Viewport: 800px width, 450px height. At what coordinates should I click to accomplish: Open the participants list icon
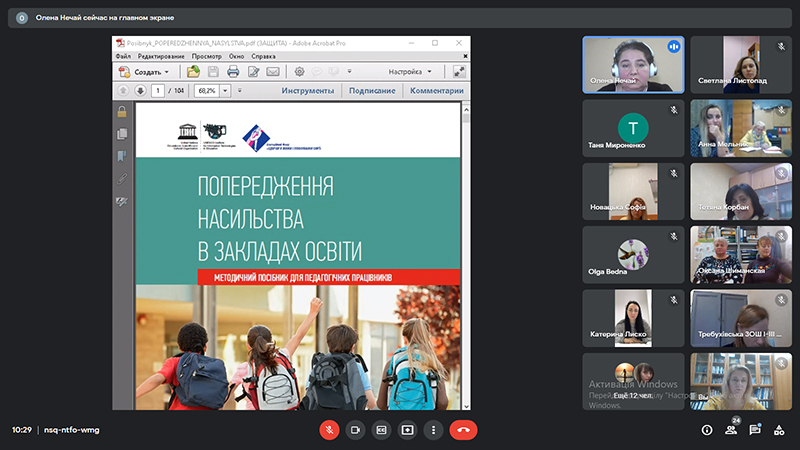(731, 430)
